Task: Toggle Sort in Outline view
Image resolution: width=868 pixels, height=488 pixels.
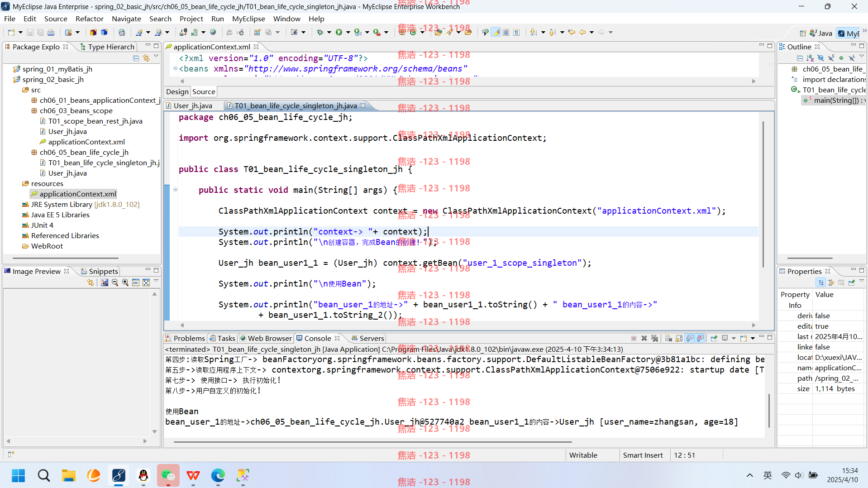Action: pos(810,58)
